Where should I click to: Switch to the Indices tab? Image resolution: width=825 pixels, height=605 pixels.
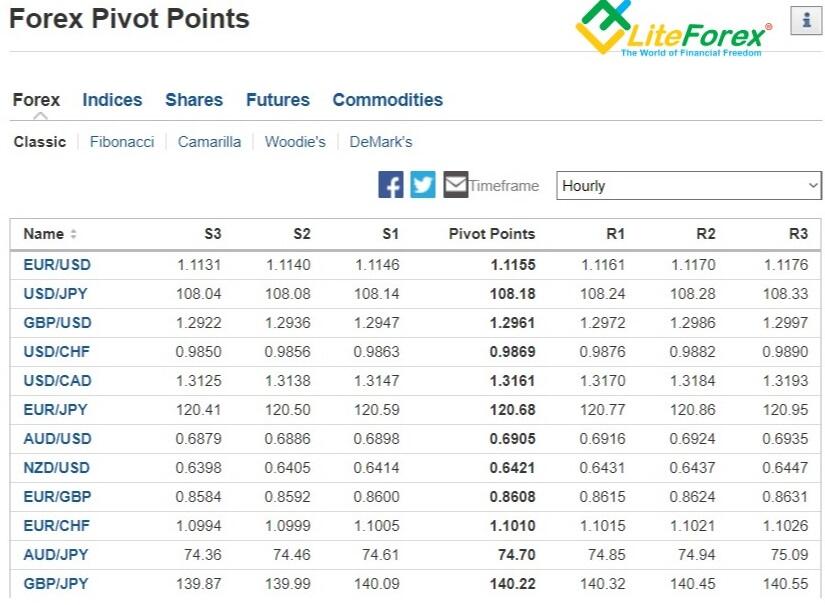pos(112,100)
